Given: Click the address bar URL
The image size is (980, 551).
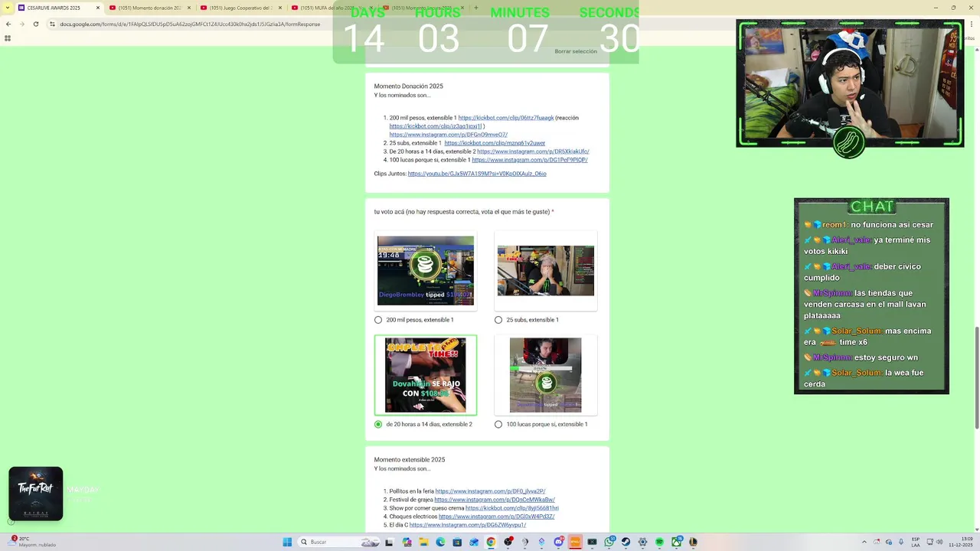Looking at the screenshot, I should (x=190, y=24).
